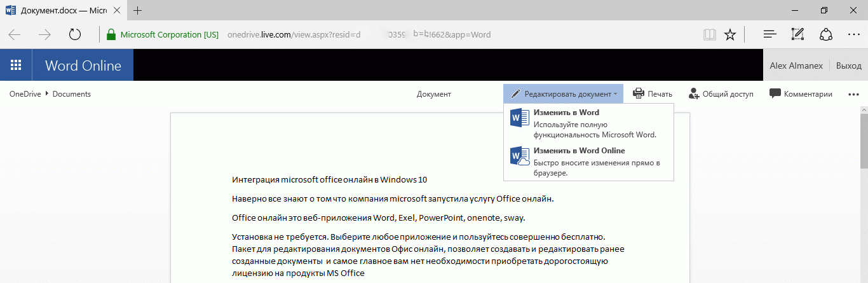868x283 pixels.
Task: Open a new browser tab plus button
Action: [138, 10]
